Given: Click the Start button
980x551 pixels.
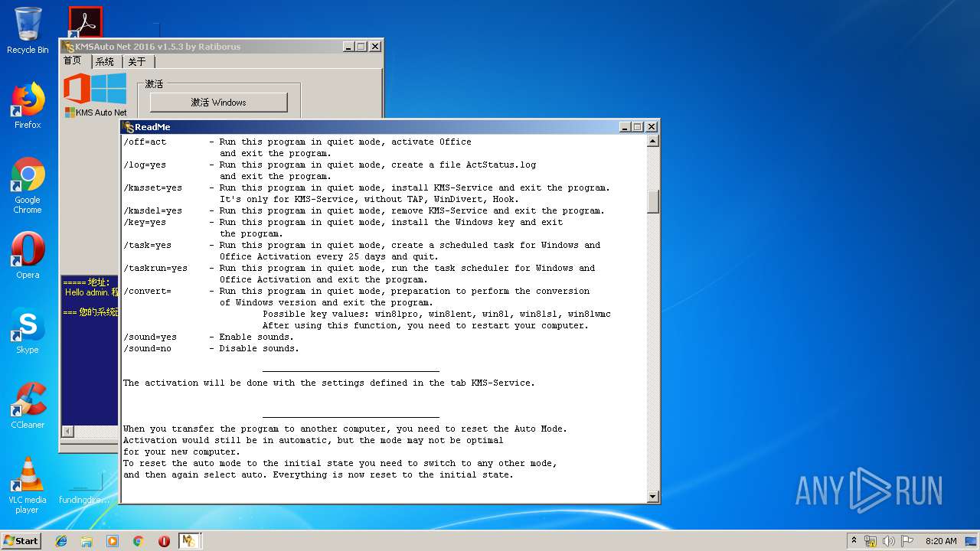Looking at the screenshot, I should tap(21, 541).
